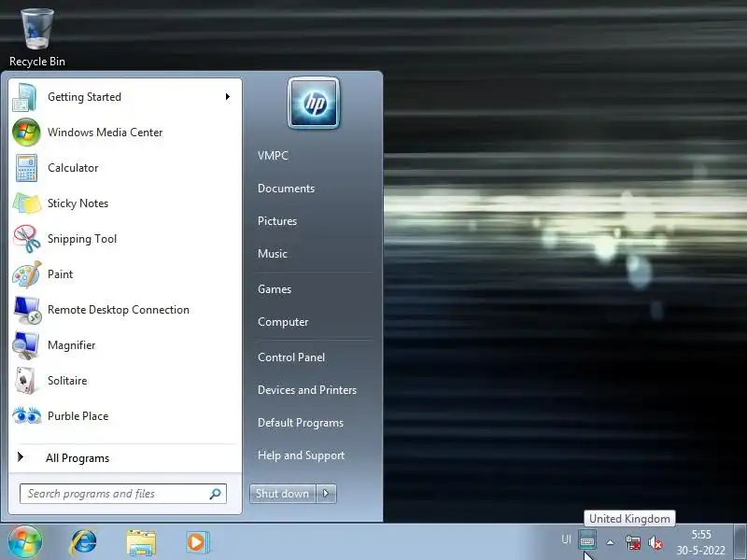Launch the Snipping Tool scissors icon
This screenshot has width=747, height=560.
[27, 239]
